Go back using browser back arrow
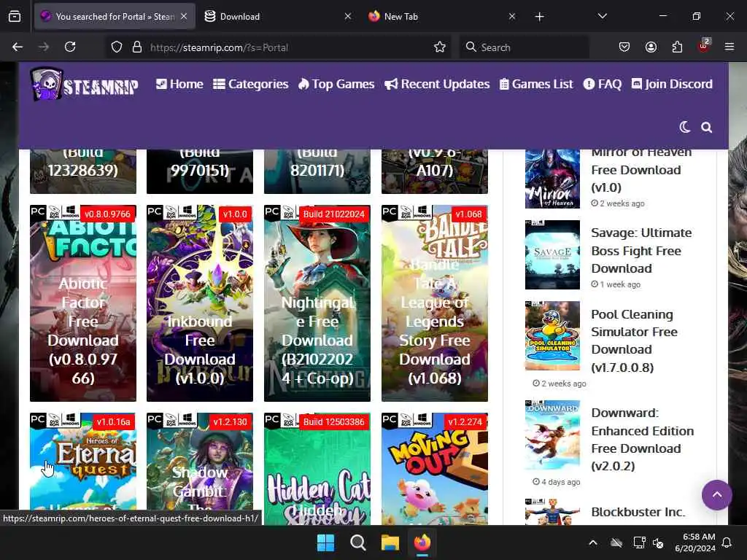Screen dimensions: 747x560 click(18, 47)
